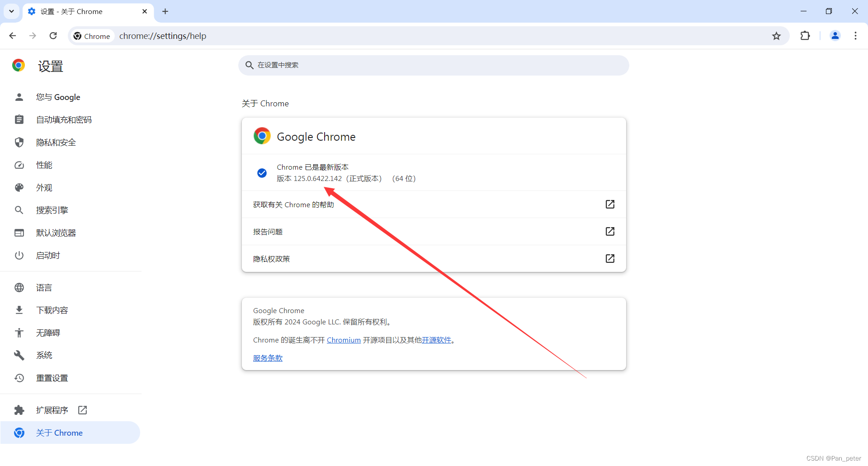Click external icon for 隐私权政策 row
Screen dimensions: 868x466
(x=610, y=259)
